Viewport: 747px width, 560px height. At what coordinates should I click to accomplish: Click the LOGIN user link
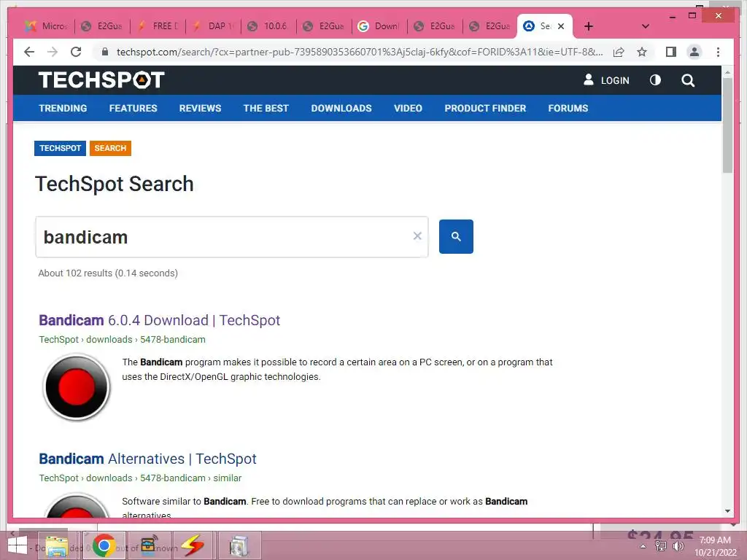point(606,80)
